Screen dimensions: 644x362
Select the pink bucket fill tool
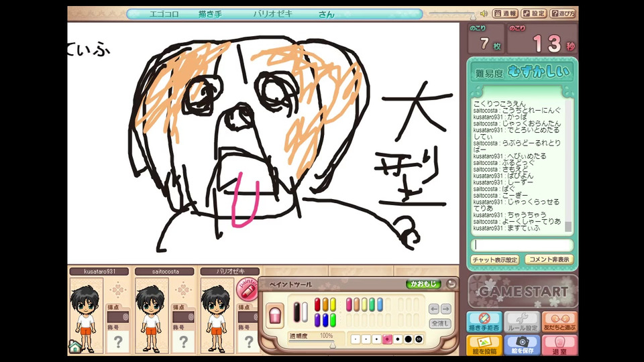click(x=275, y=316)
